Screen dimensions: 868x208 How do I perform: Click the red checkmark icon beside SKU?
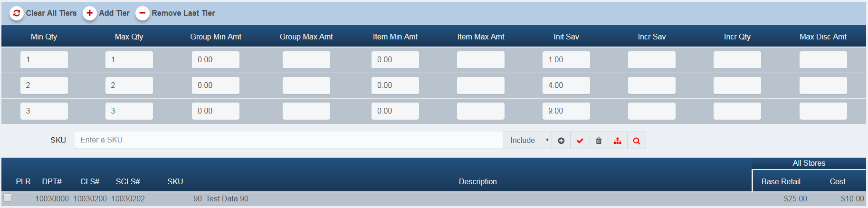point(580,141)
